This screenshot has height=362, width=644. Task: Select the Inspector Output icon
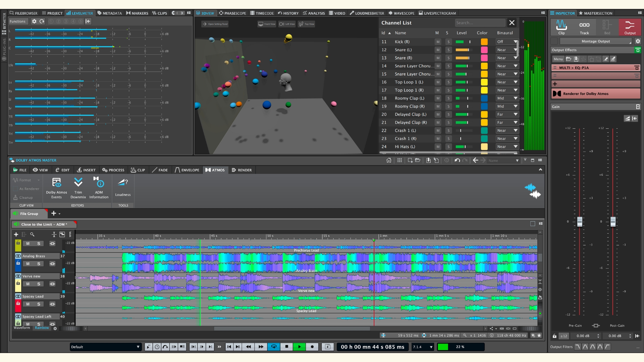click(630, 27)
